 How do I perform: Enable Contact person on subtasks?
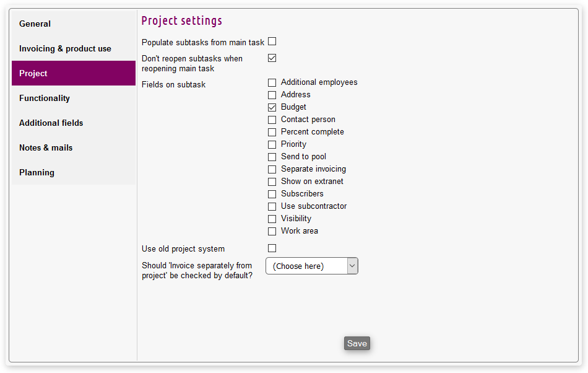272,120
